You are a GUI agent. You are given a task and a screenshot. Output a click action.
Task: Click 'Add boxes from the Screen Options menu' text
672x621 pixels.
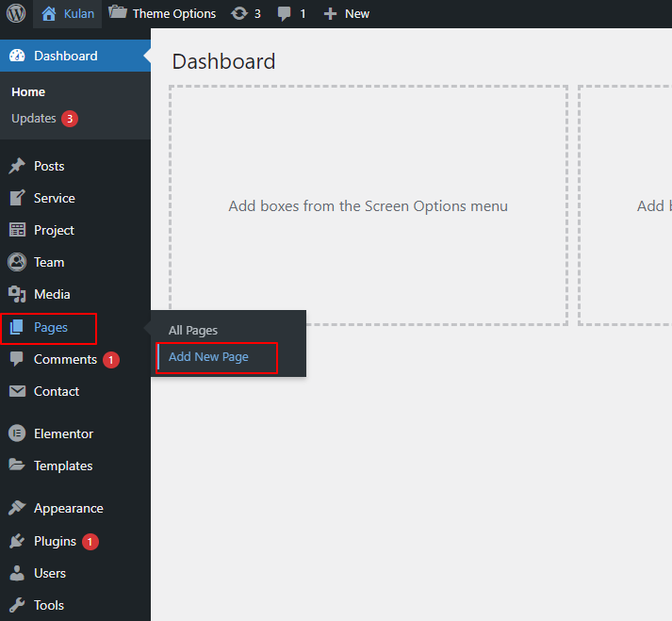pos(369,206)
